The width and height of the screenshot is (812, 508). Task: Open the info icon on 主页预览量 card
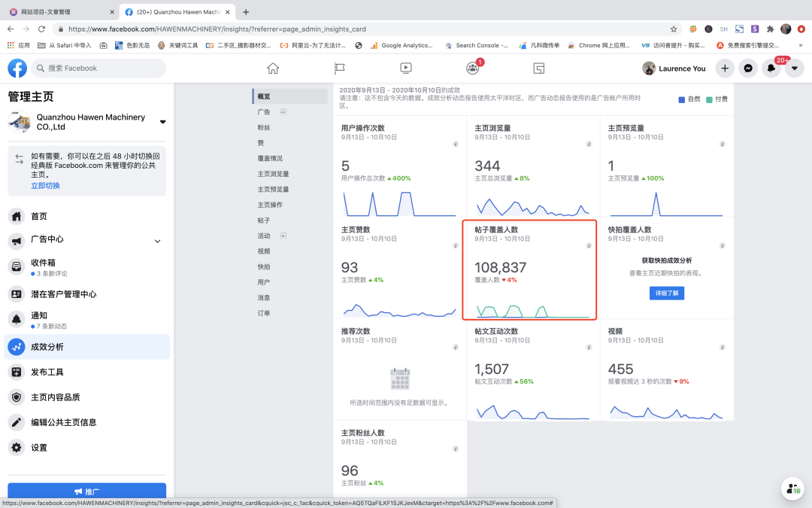tap(723, 144)
